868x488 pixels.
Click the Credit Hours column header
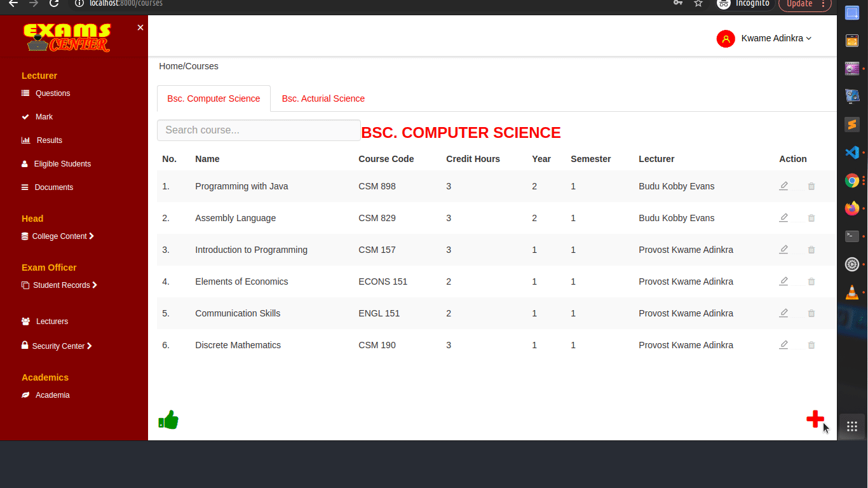tap(473, 159)
